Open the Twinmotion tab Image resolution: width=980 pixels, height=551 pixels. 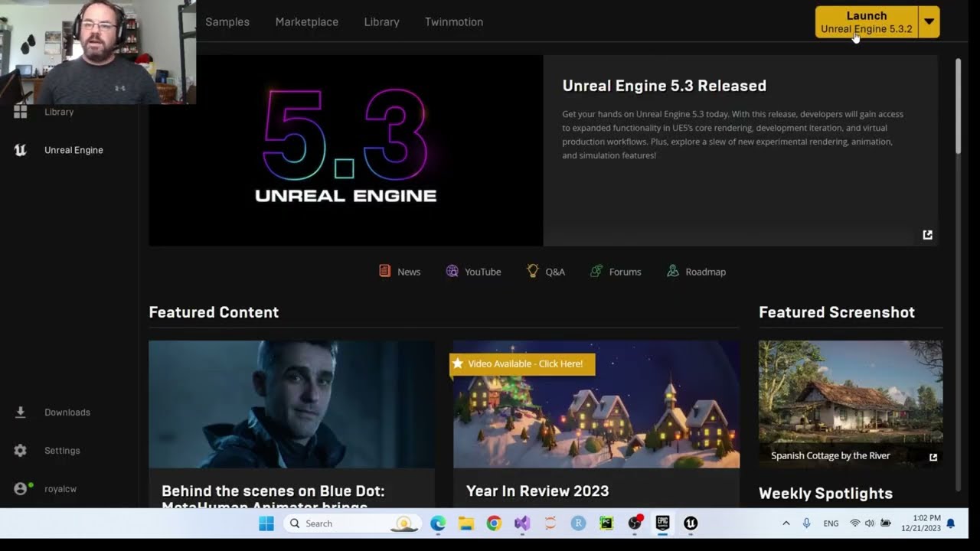point(454,21)
